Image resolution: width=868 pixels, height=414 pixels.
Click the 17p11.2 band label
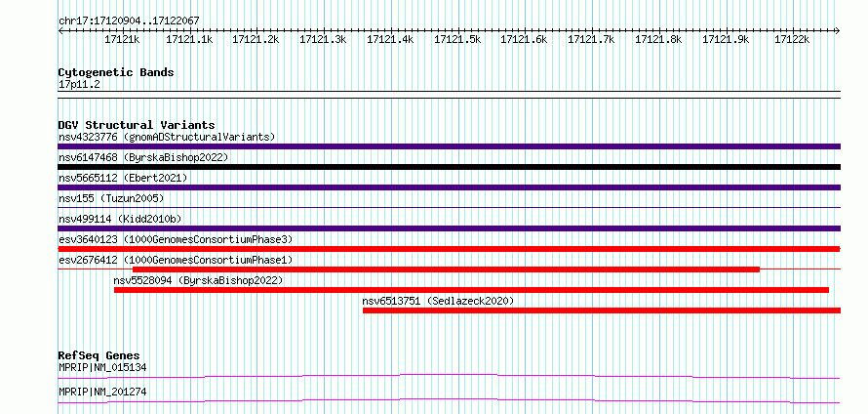coord(79,85)
